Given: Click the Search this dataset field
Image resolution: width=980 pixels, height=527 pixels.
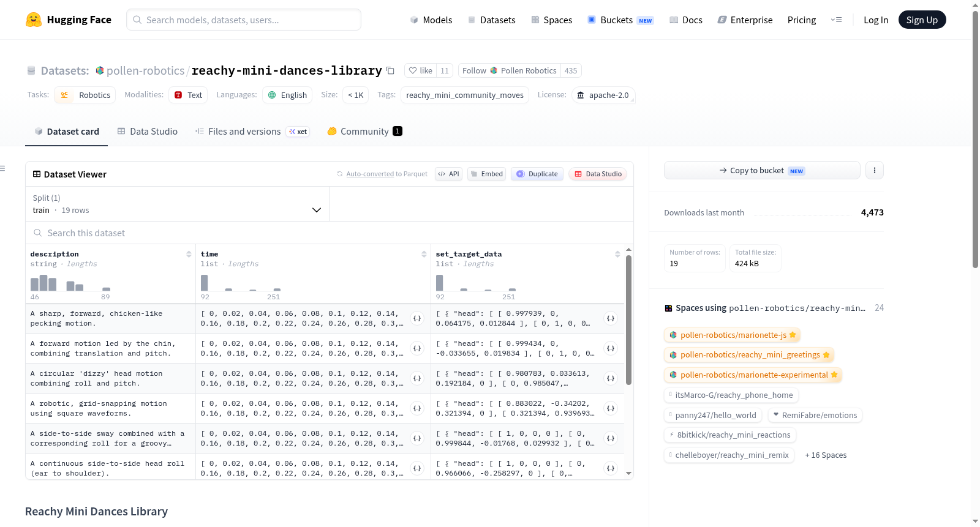Looking at the screenshot, I should coord(330,233).
